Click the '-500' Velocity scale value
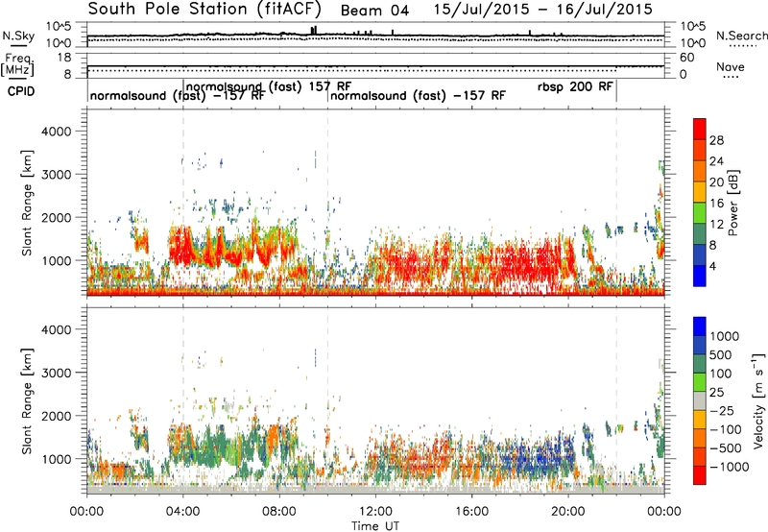The width and height of the screenshot is (768, 532). point(726,448)
